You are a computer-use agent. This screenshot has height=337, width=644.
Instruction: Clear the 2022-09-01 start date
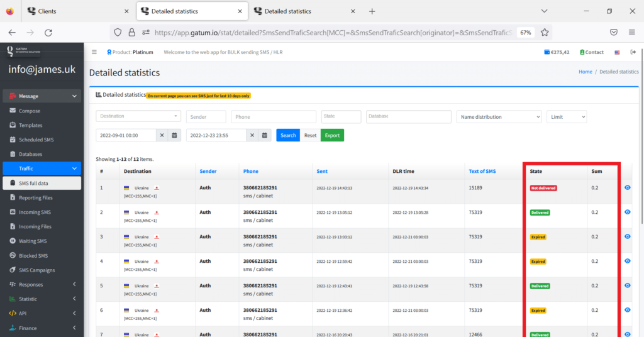[x=162, y=135]
